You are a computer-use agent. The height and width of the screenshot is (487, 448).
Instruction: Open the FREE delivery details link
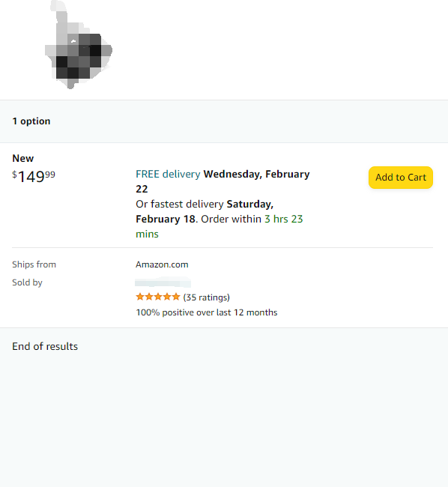coord(168,174)
